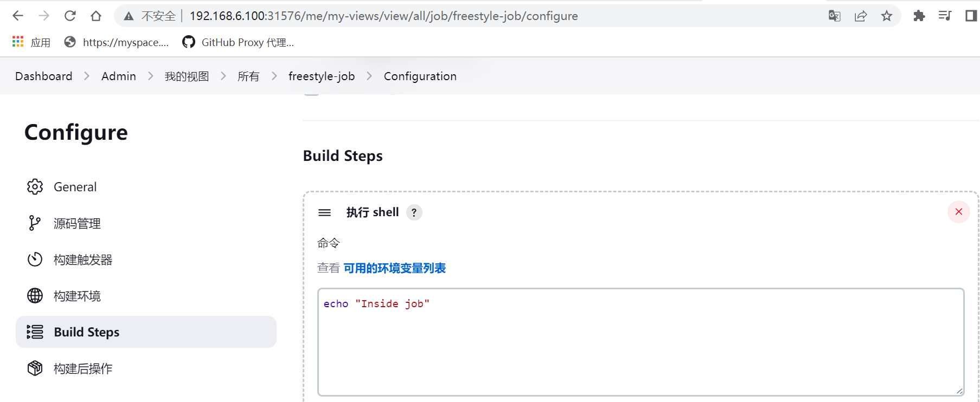The width and height of the screenshot is (980, 402).
Task: Expand chevron after 所有 breadcrumb
Action: click(274, 76)
